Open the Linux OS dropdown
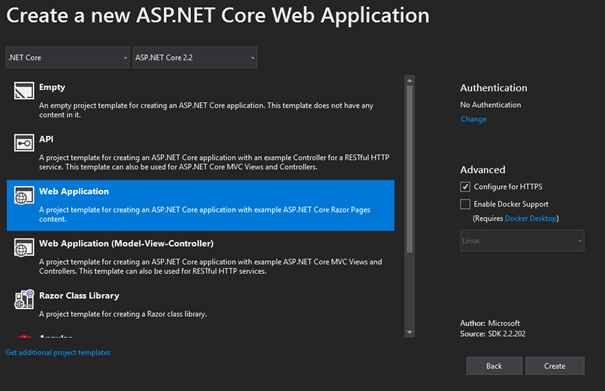 coord(522,240)
